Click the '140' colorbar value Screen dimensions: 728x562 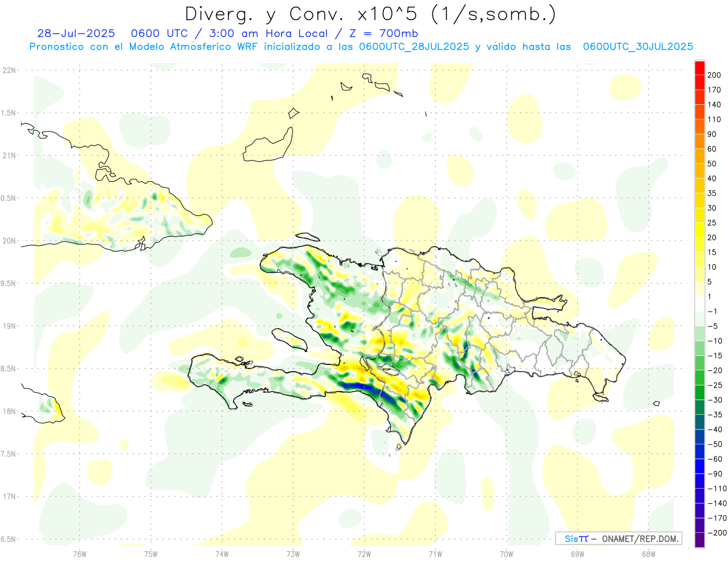click(x=714, y=104)
